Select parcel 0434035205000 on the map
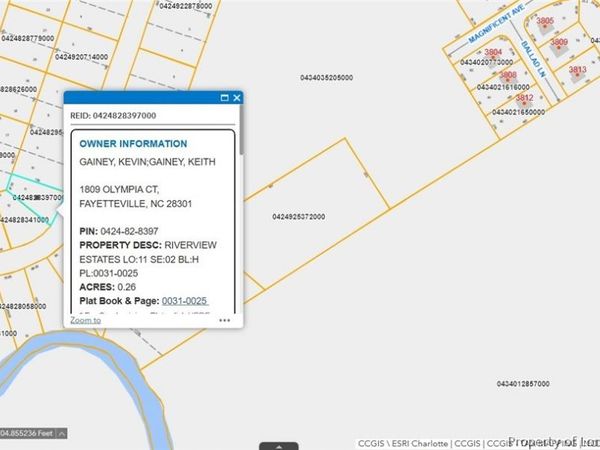 [326, 77]
